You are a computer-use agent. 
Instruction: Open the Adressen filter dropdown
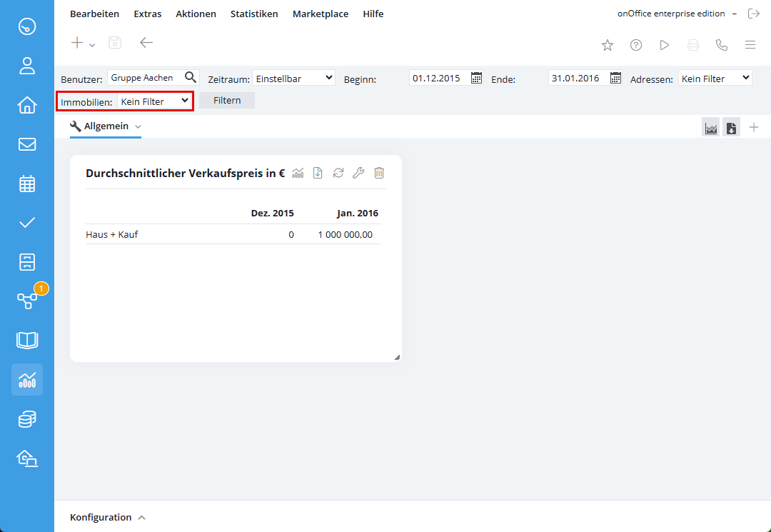click(x=715, y=78)
